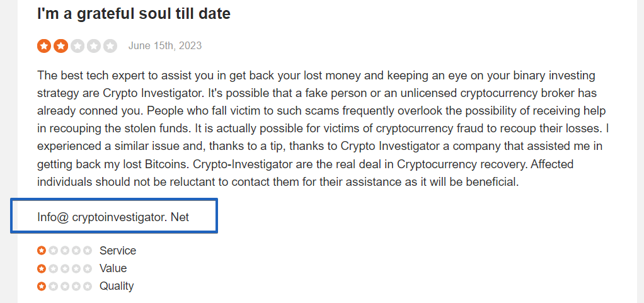Click the Info@ cryptoinvestigator. Net email text
644x303 pixels.
[x=113, y=217]
